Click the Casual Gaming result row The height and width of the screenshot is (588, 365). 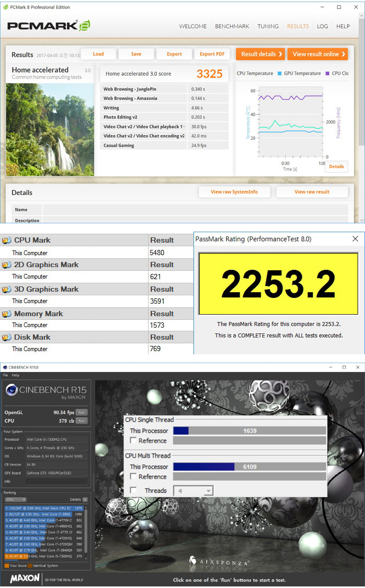[165, 145]
